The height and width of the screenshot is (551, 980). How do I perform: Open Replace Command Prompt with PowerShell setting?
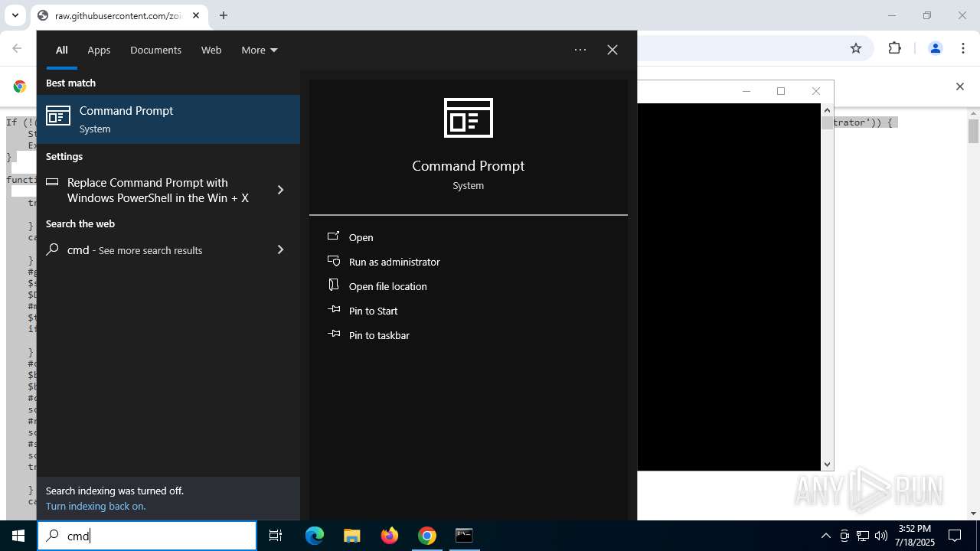coord(157,190)
